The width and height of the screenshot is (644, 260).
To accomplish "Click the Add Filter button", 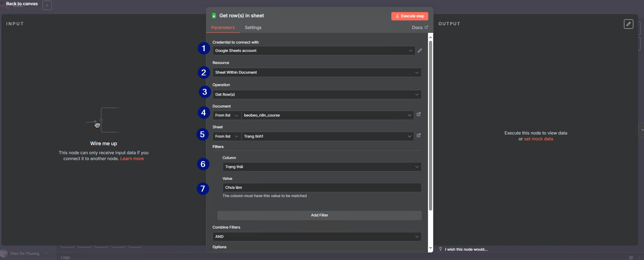I will pyautogui.click(x=319, y=215).
